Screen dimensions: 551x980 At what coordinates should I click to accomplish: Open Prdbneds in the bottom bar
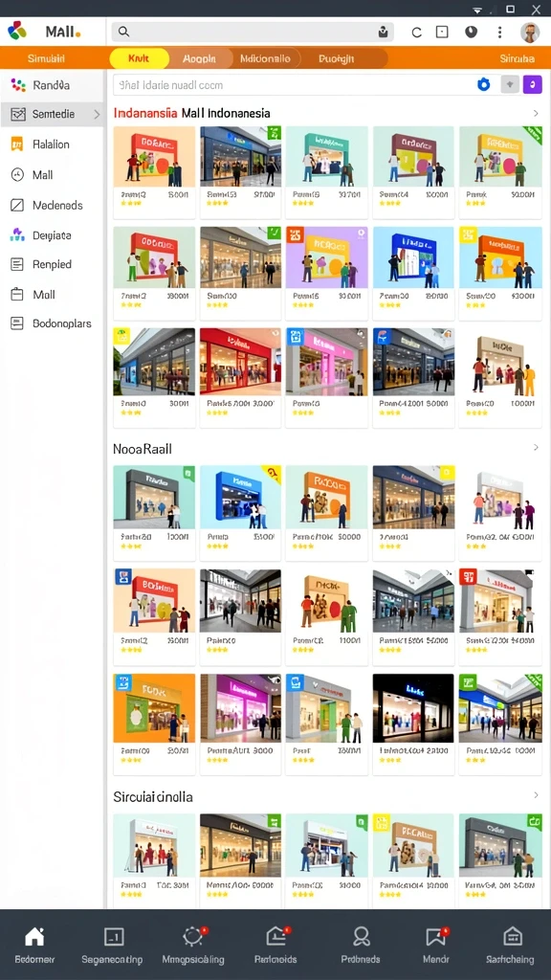click(x=361, y=945)
